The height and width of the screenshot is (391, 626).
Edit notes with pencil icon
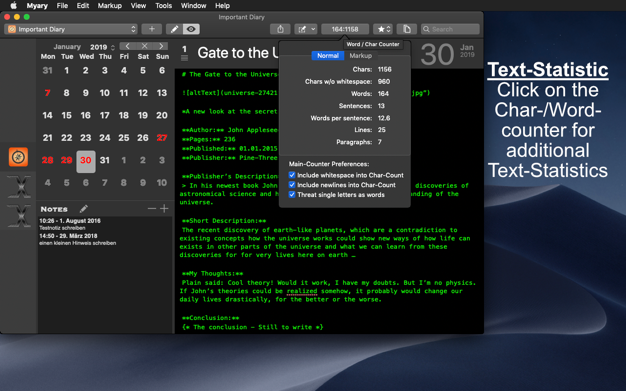click(x=83, y=209)
